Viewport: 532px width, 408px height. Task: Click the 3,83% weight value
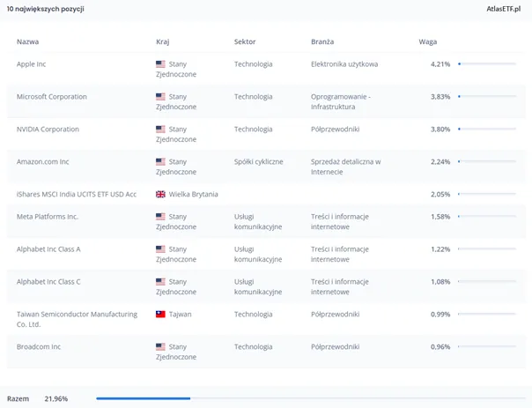[x=440, y=97]
